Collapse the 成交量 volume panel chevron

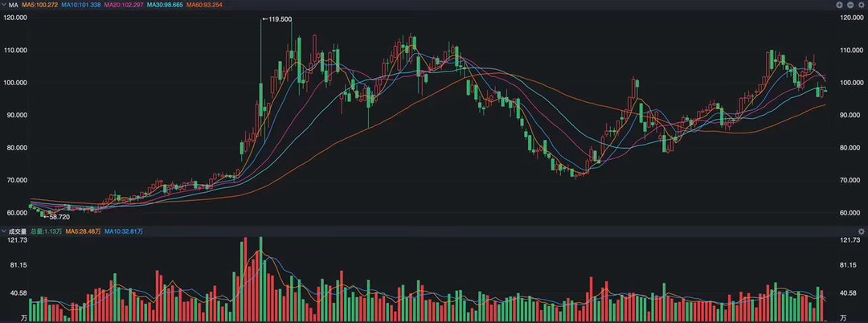tap(4, 231)
